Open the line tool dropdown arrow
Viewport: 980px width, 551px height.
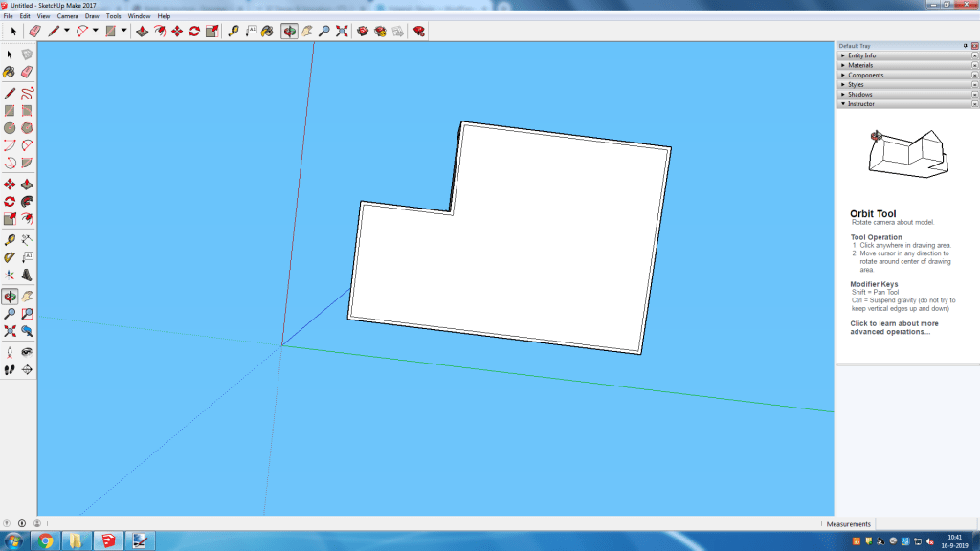tap(66, 31)
